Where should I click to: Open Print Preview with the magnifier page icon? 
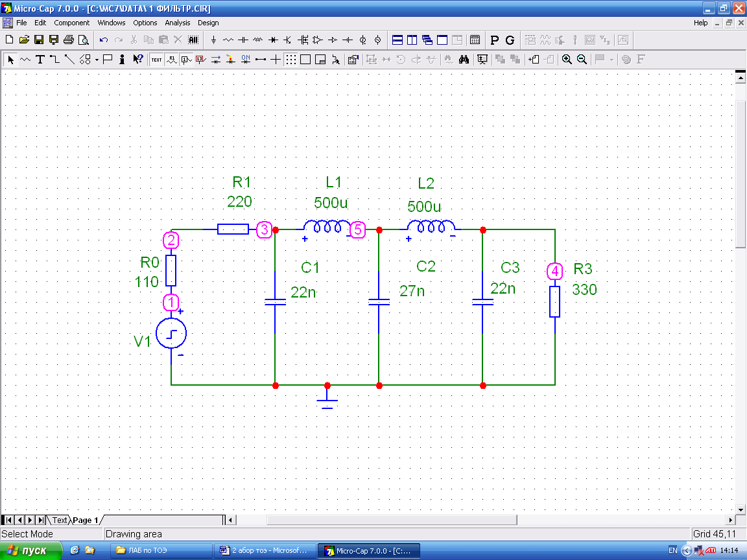pyautogui.click(x=84, y=40)
